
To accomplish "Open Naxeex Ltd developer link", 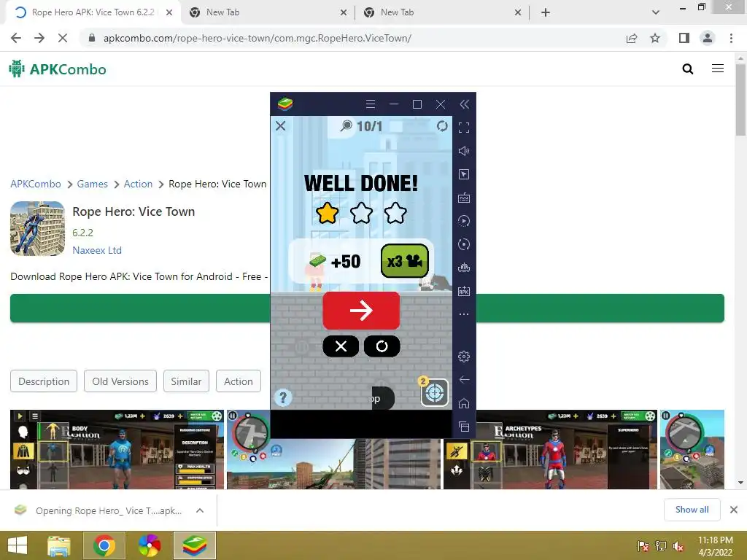I will 97,250.
